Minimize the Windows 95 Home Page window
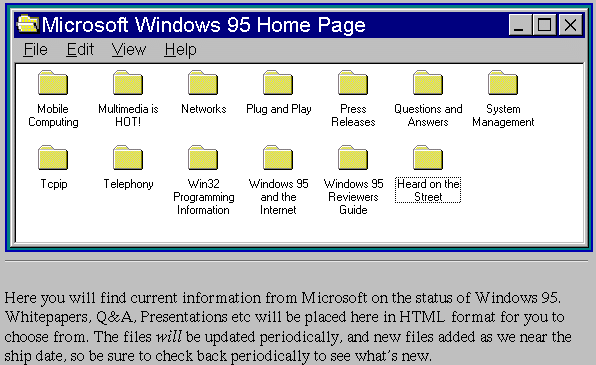The image size is (596, 365). click(x=520, y=25)
